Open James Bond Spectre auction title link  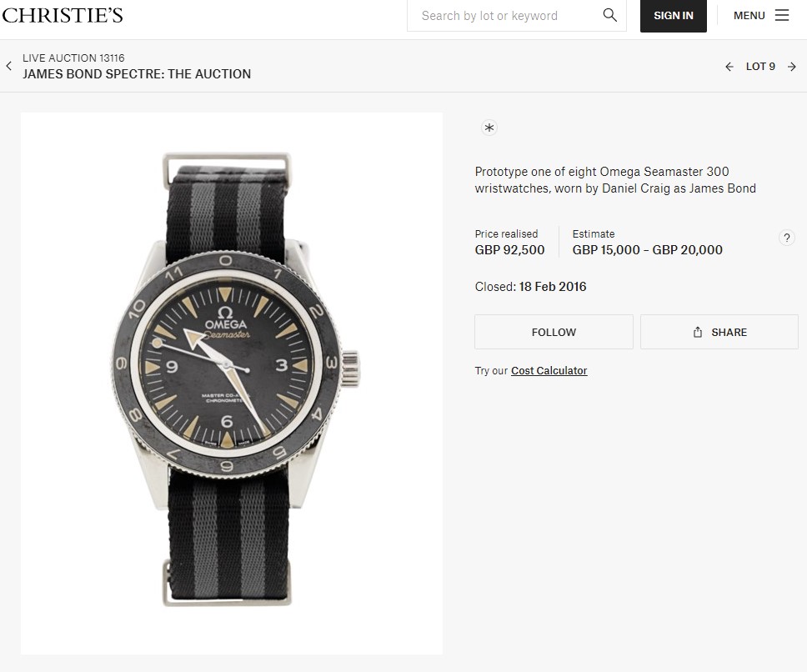click(x=137, y=74)
